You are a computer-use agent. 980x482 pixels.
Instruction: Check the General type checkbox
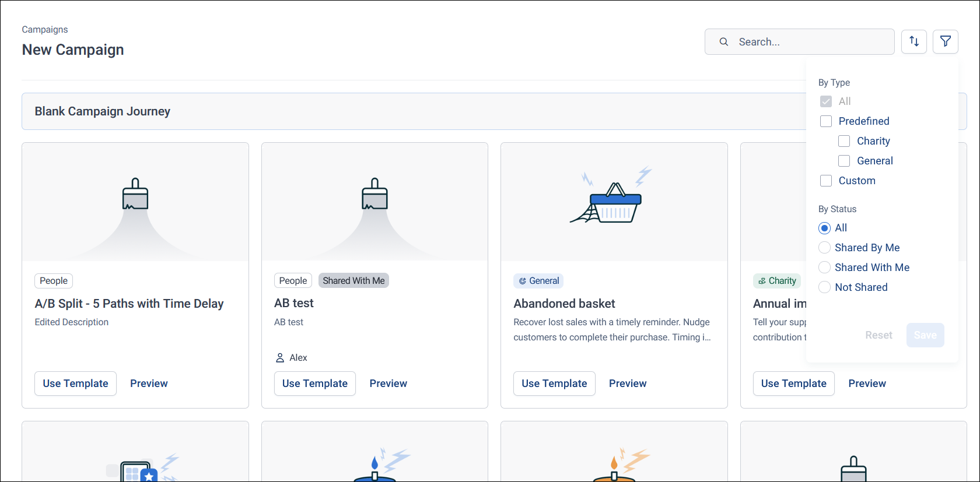[x=844, y=161]
